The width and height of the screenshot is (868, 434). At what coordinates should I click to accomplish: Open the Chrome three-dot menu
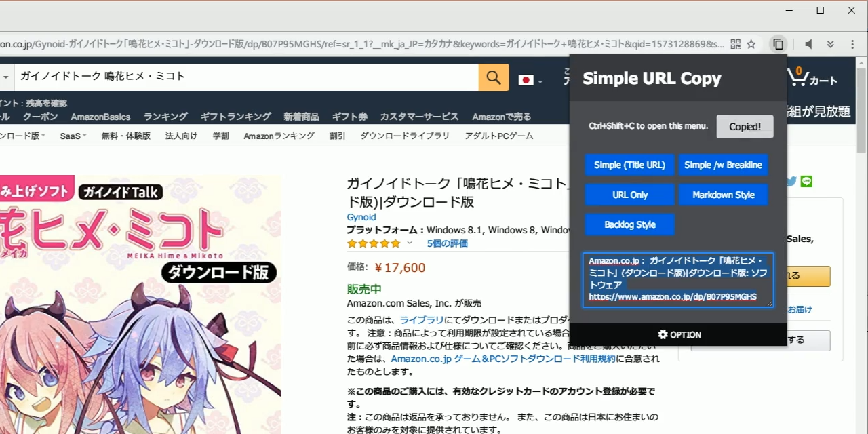(x=852, y=44)
